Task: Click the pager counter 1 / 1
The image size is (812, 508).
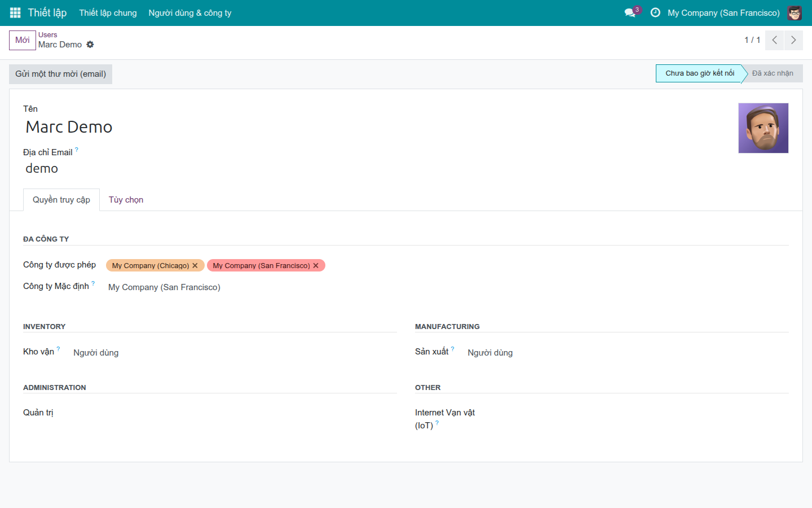Action: [752, 40]
